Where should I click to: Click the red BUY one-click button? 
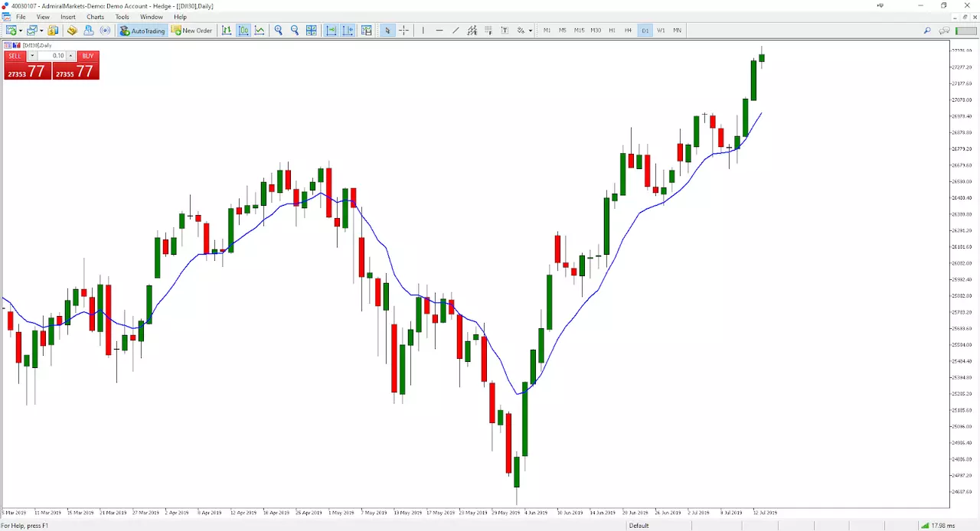pos(88,56)
